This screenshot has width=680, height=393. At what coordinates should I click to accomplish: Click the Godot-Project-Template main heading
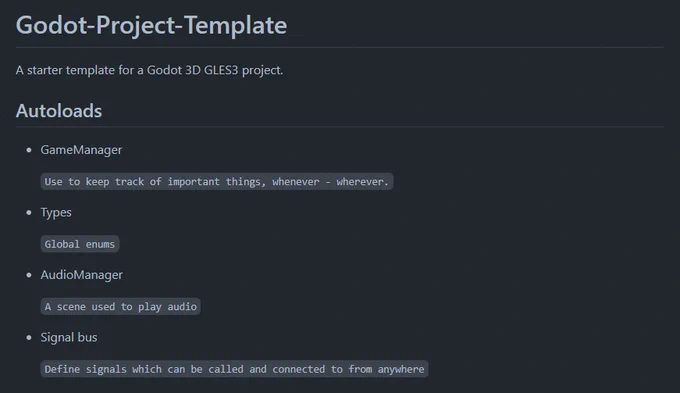point(151,25)
